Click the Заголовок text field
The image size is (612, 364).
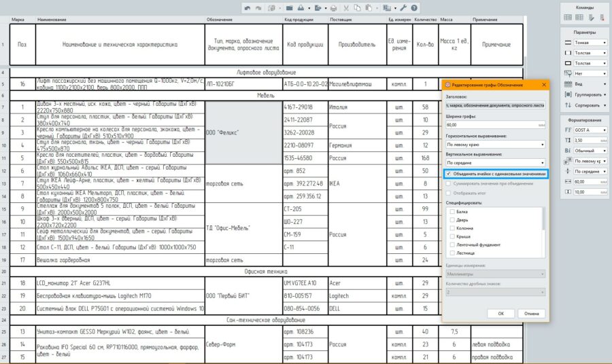(495, 105)
